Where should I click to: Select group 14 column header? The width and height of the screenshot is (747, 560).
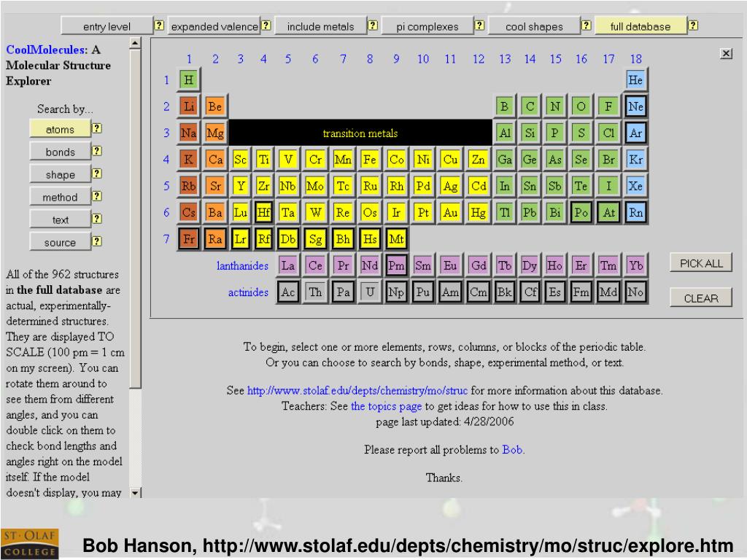click(530, 58)
